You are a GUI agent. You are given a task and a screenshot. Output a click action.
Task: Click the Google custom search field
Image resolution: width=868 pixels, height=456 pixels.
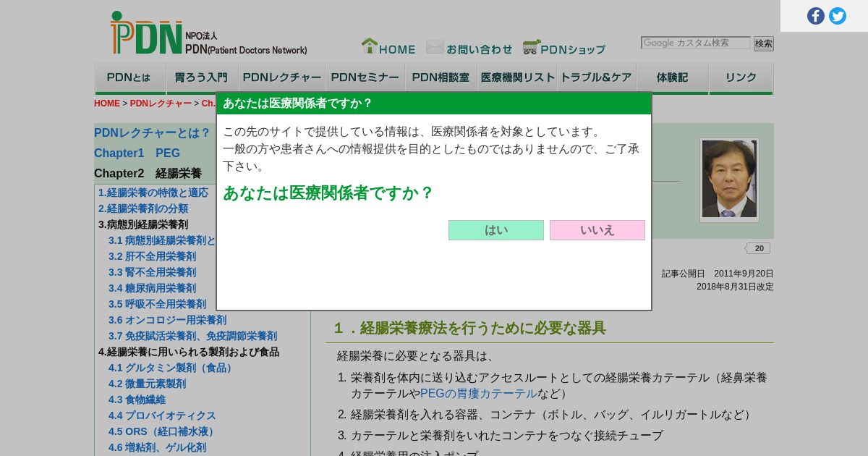coord(695,43)
